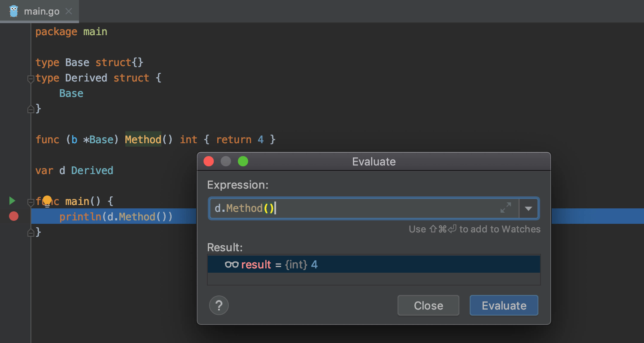
Task: Collapse the Derived struct fold marker
Action: (x=30, y=78)
